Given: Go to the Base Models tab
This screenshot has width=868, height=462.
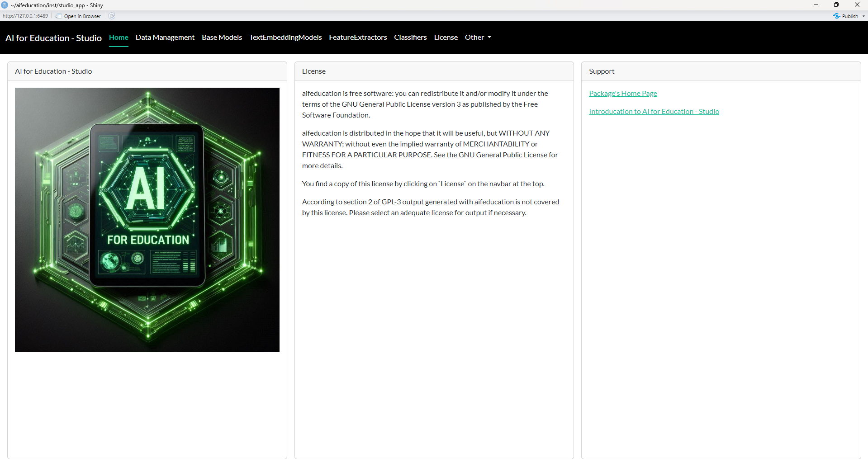Looking at the screenshot, I should pos(222,38).
